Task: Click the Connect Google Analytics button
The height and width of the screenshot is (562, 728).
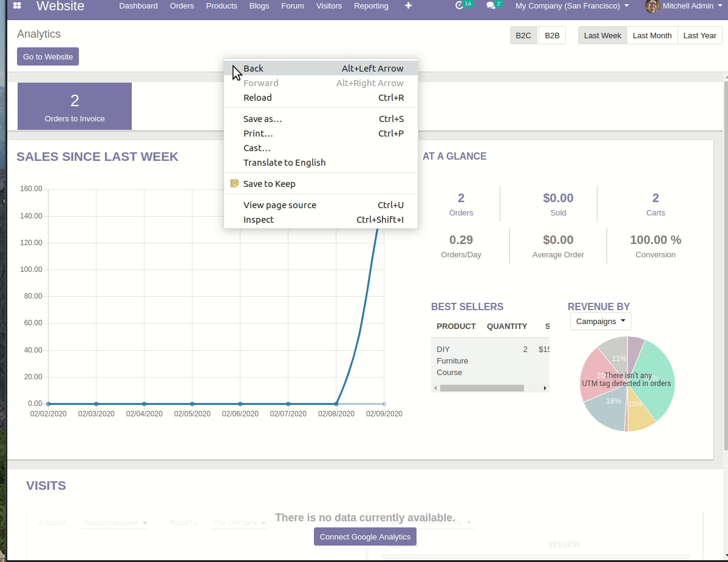Action: pyautogui.click(x=365, y=537)
